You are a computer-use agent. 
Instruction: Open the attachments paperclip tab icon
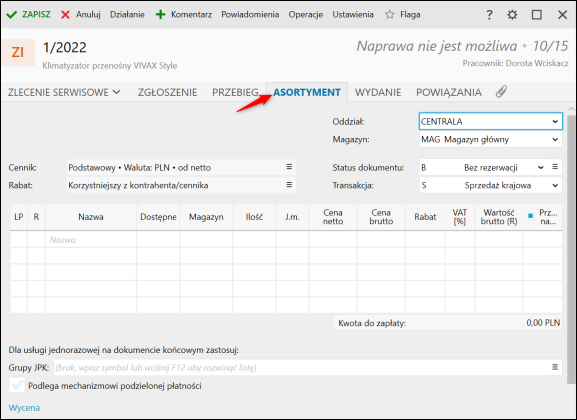(501, 92)
